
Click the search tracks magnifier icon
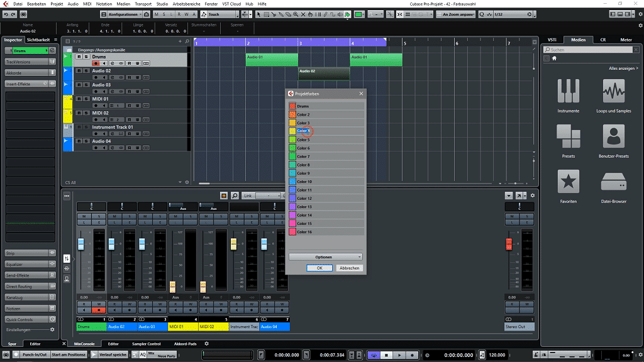click(187, 41)
